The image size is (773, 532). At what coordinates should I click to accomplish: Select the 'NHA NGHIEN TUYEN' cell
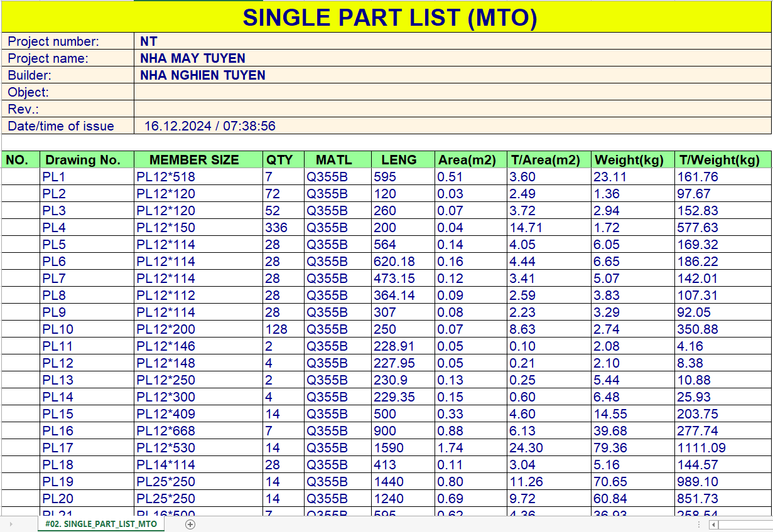[x=452, y=75]
